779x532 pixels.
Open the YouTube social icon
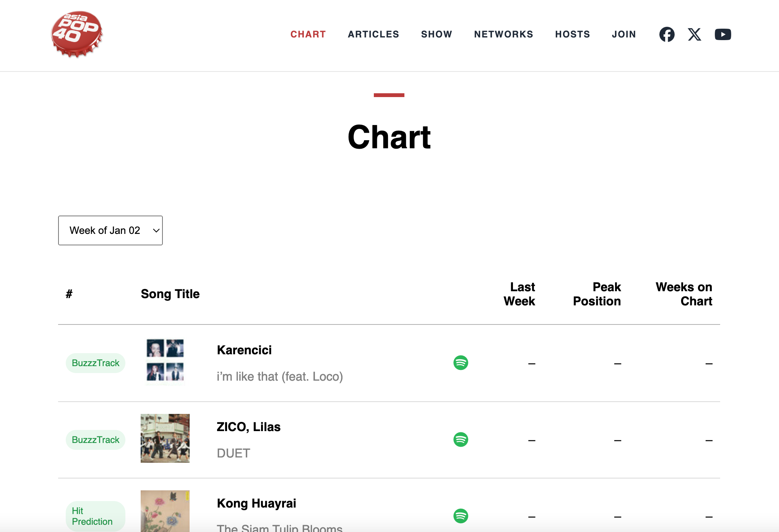723,34
